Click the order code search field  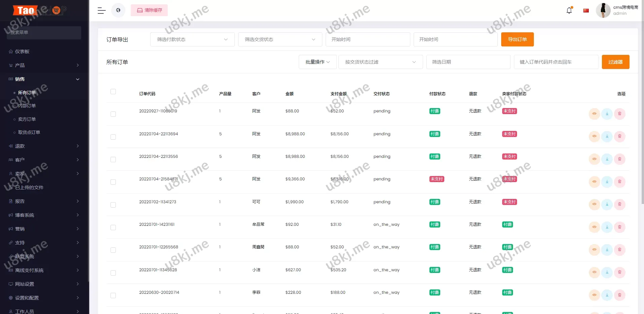[x=556, y=62]
